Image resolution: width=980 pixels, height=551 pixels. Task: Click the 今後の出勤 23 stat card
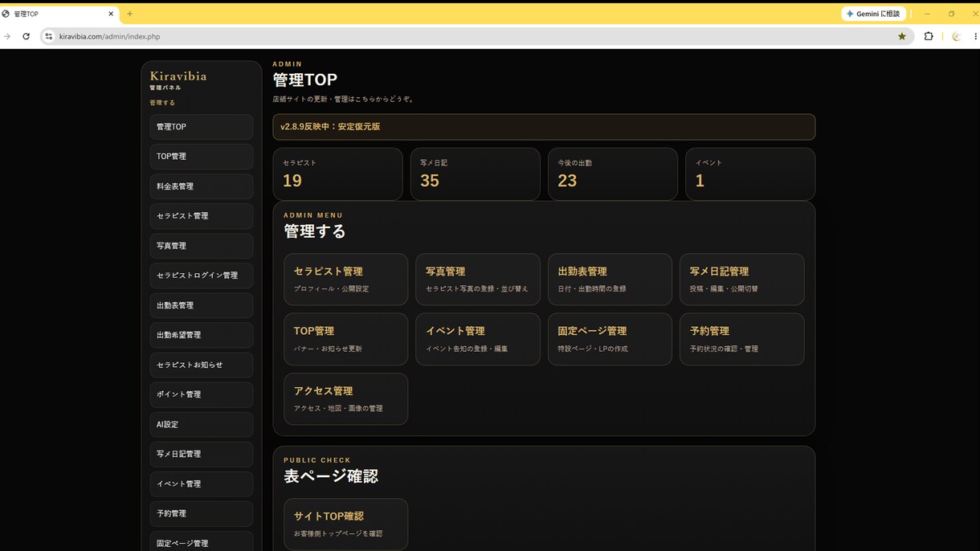[x=612, y=173]
